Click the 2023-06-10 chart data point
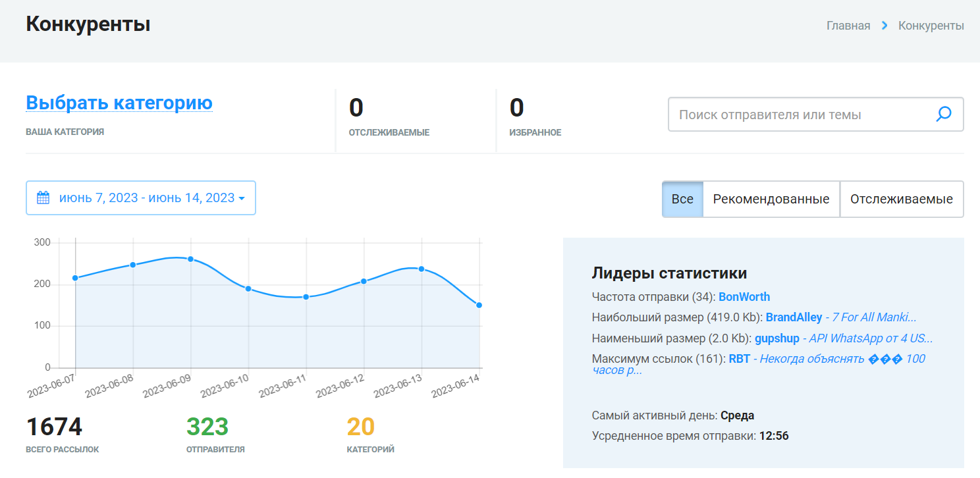 click(x=248, y=288)
